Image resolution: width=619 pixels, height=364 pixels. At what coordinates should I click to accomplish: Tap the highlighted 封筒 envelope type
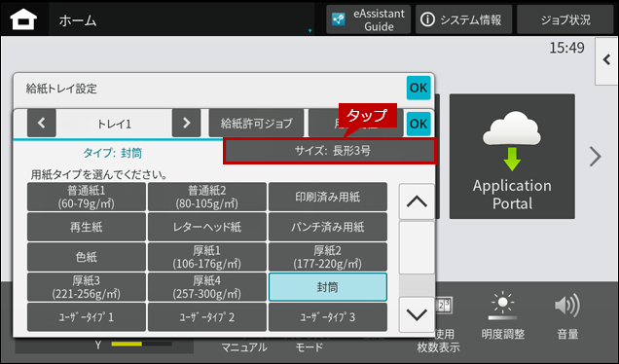coord(328,287)
